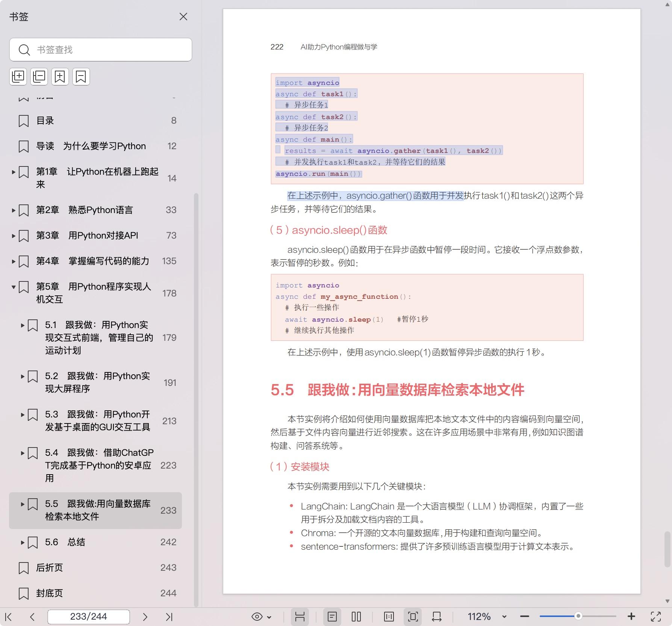Click bookmark icon beside 封底页
Image resolution: width=672 pixels, height=626 pixels.
tap(24, 594)
